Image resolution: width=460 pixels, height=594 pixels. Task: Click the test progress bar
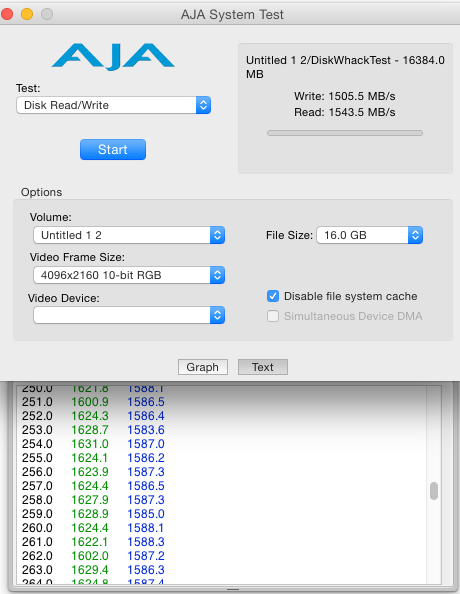tap(345, 133)
